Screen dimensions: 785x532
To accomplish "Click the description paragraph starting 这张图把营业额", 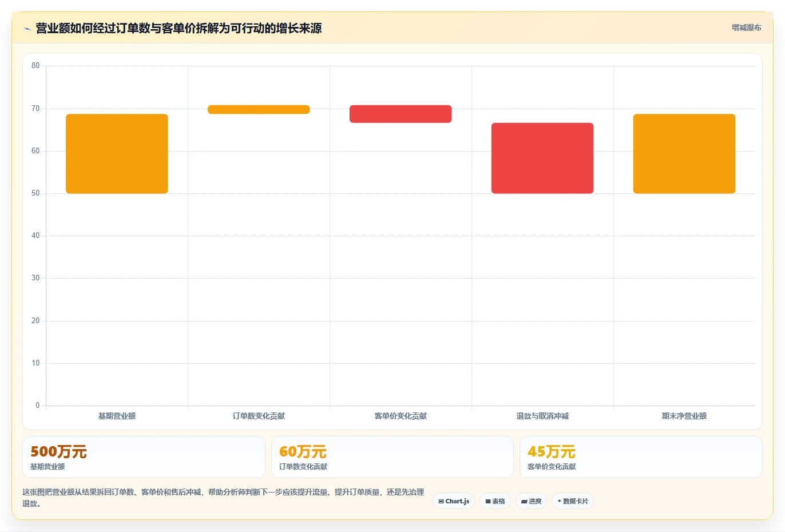I will point(223,498).
